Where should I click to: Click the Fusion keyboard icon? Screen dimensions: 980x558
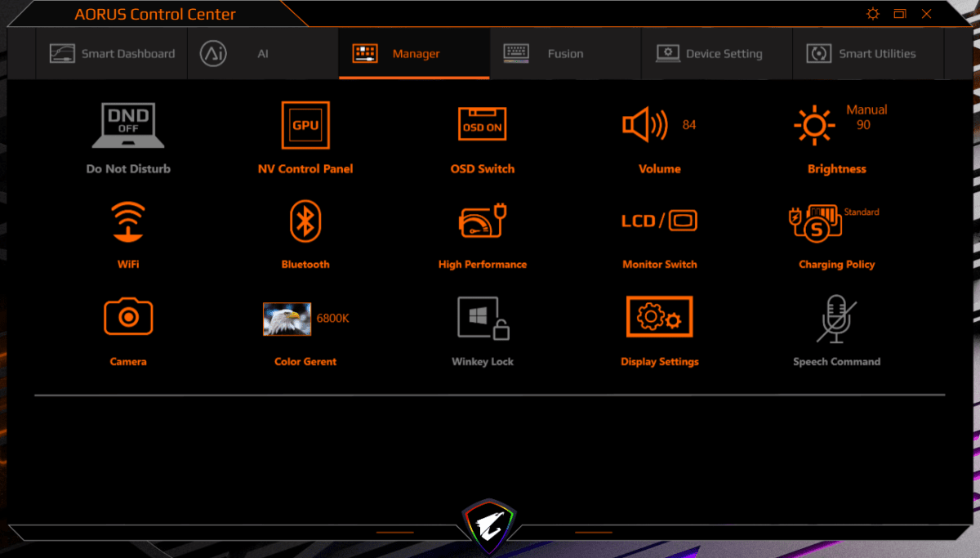coord(516,54)
